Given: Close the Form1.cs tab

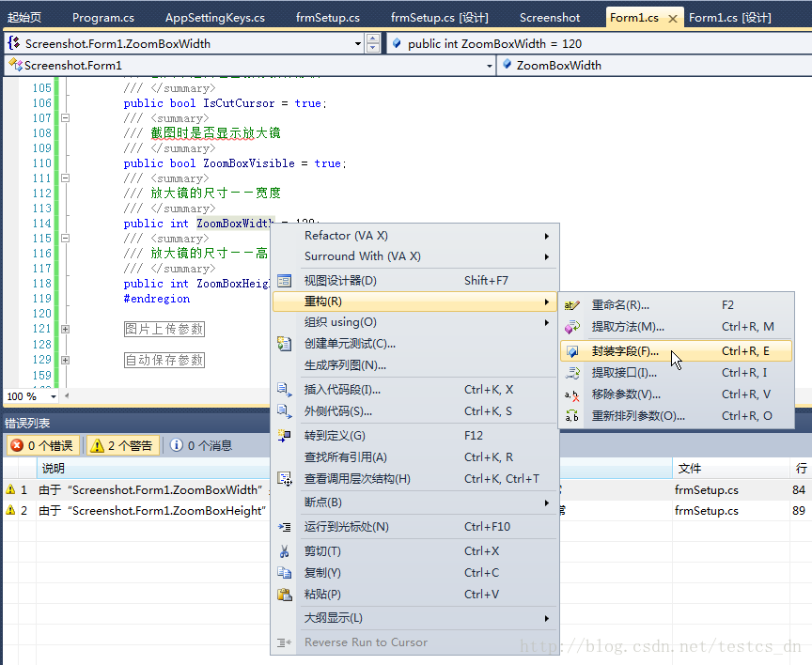Looking at the screenshot, I should [673, 19].
